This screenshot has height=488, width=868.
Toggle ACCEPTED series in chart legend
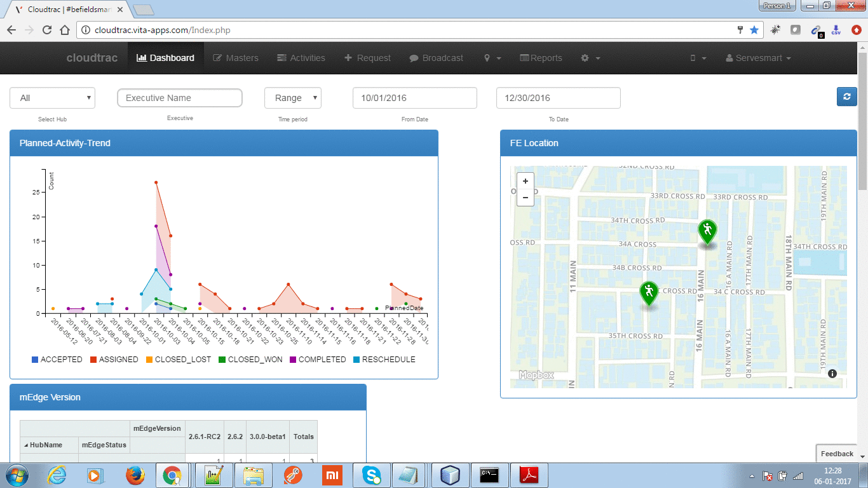[57, 360]
